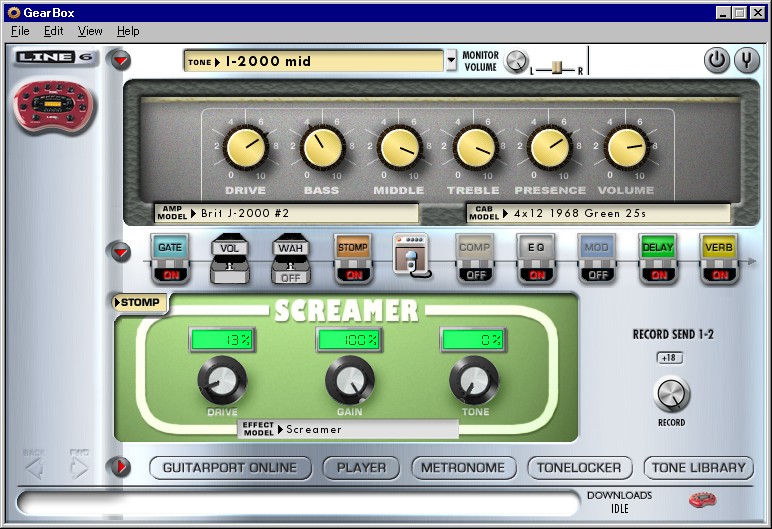
Task: Click the 0% tone value display
Action: click(x=473, y=339)
